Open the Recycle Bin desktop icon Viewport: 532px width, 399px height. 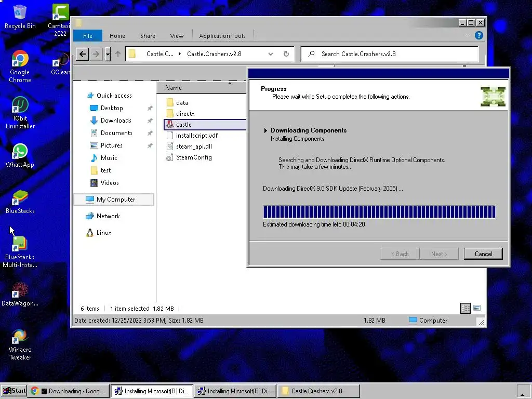point(20,17)
